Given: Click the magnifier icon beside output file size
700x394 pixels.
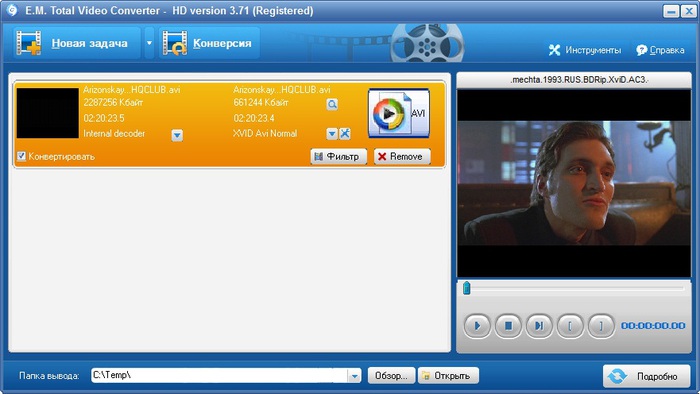Looking at the screenshot, I should pyautogui.click(x=332, y=104).
